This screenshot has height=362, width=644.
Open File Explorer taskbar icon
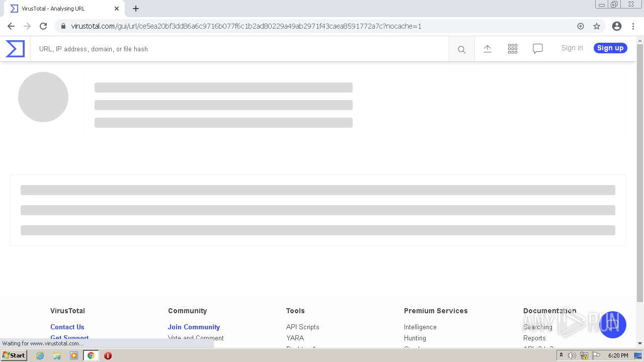tap(57, 355)
